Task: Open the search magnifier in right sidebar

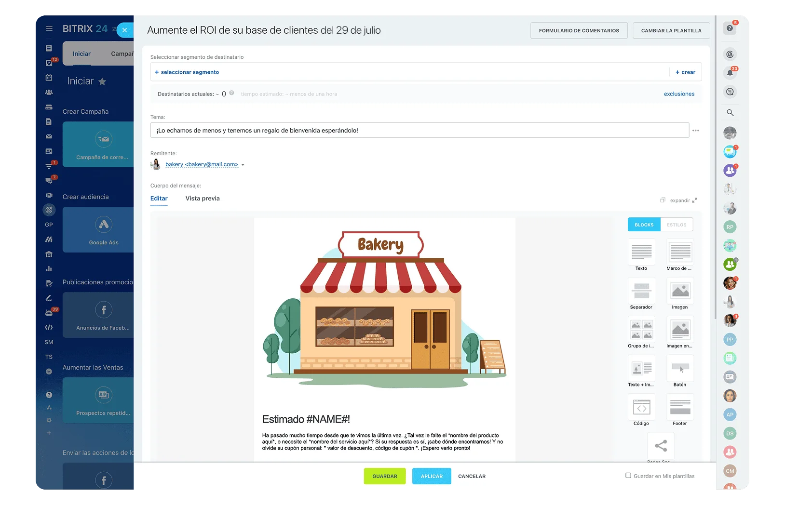Action: point(730,113)
